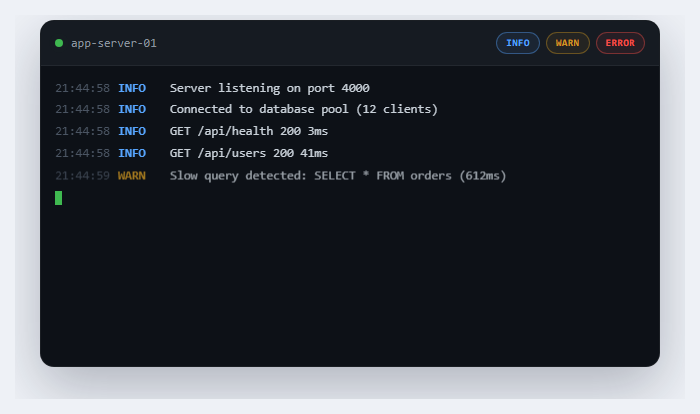Click the 'Server listening on port 4000' message

coord(270,88)
